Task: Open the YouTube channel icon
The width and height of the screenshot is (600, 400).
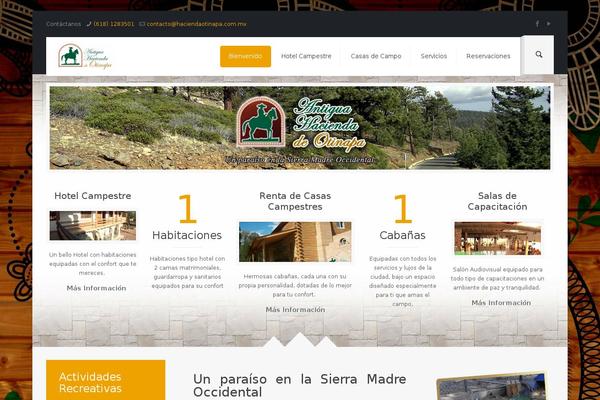Action: (x=548, y=24)
